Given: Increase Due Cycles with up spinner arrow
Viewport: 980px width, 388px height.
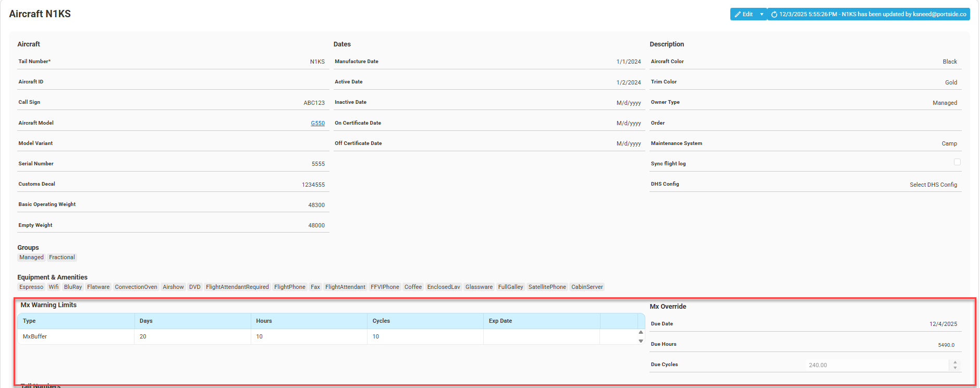Looking at the screenshot, I should coord(955,362).
